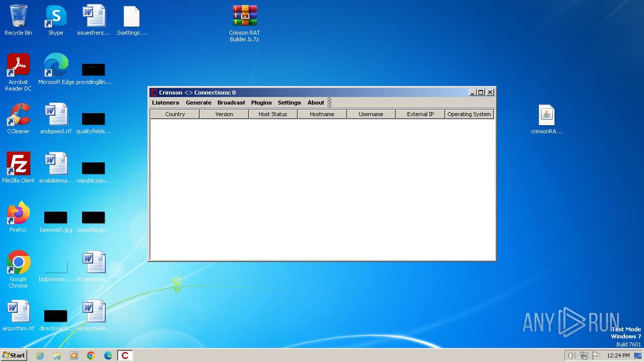This screenshot has height=362, width=644.
Task: Sort by the Hostname column header
Action: (x=322, y=114)
